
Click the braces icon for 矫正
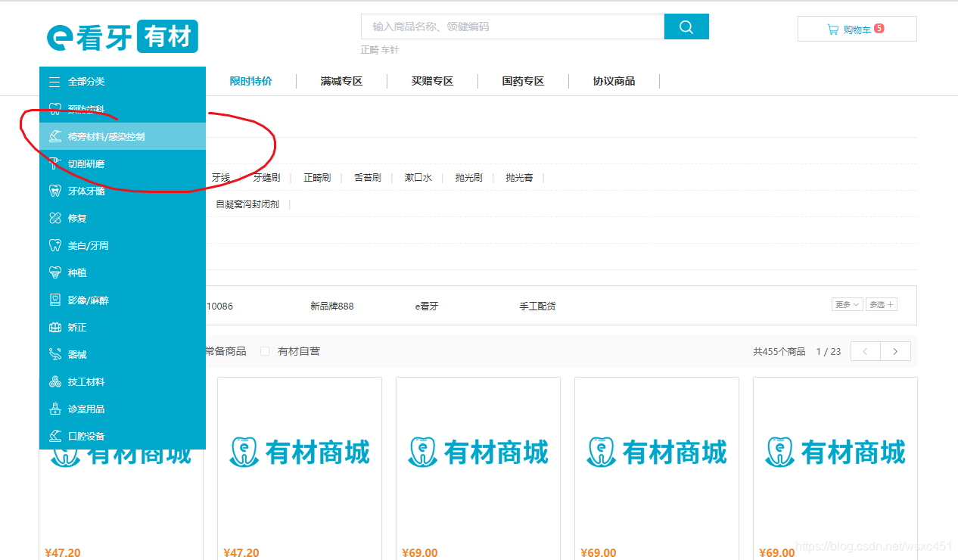(x=54, y=327)
